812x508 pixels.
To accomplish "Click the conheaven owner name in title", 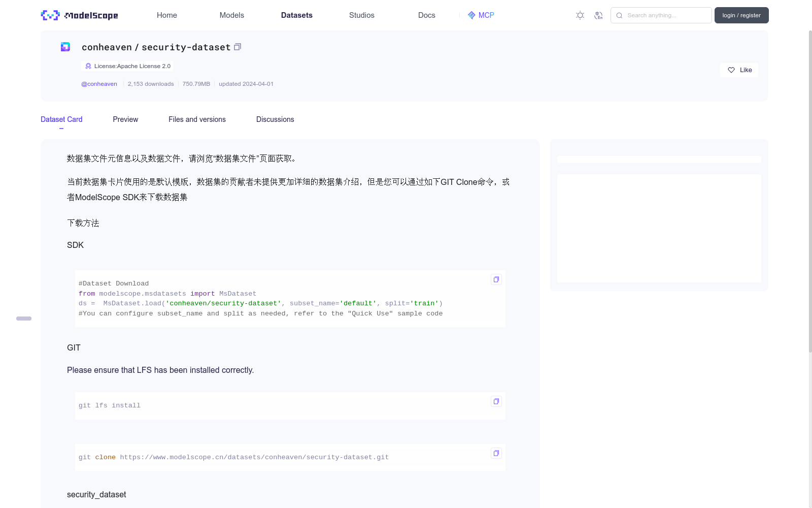I will coord(107,47).
